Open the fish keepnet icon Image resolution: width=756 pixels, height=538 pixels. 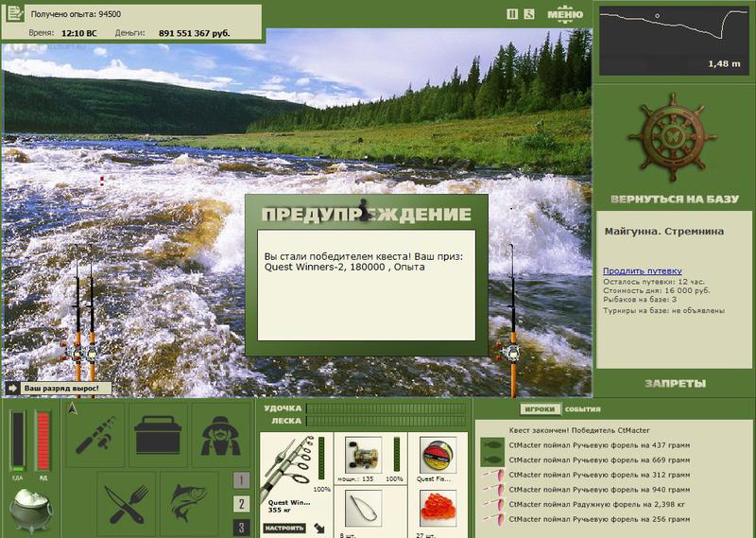tap(189, 504)
